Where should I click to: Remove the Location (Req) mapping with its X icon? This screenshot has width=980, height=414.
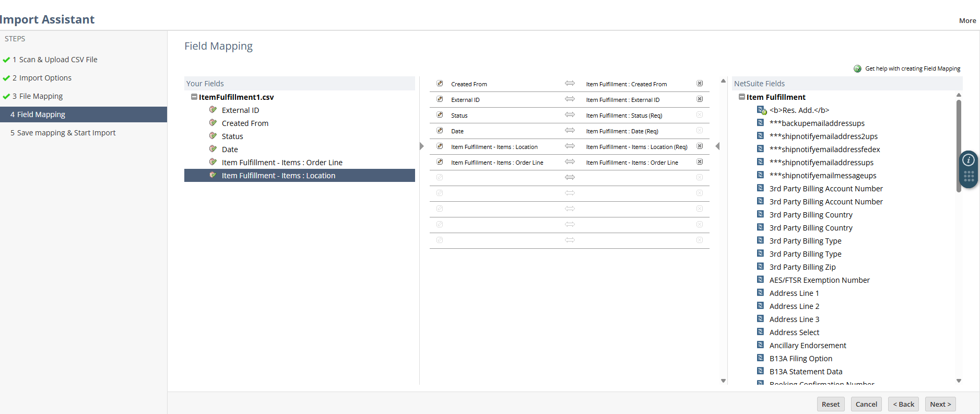click(700, 146)
